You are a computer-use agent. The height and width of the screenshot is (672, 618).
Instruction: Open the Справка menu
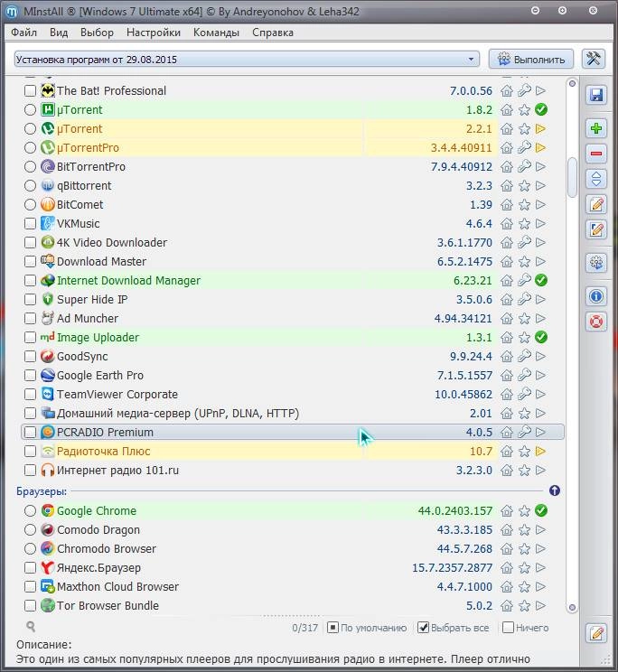(273, 33)
